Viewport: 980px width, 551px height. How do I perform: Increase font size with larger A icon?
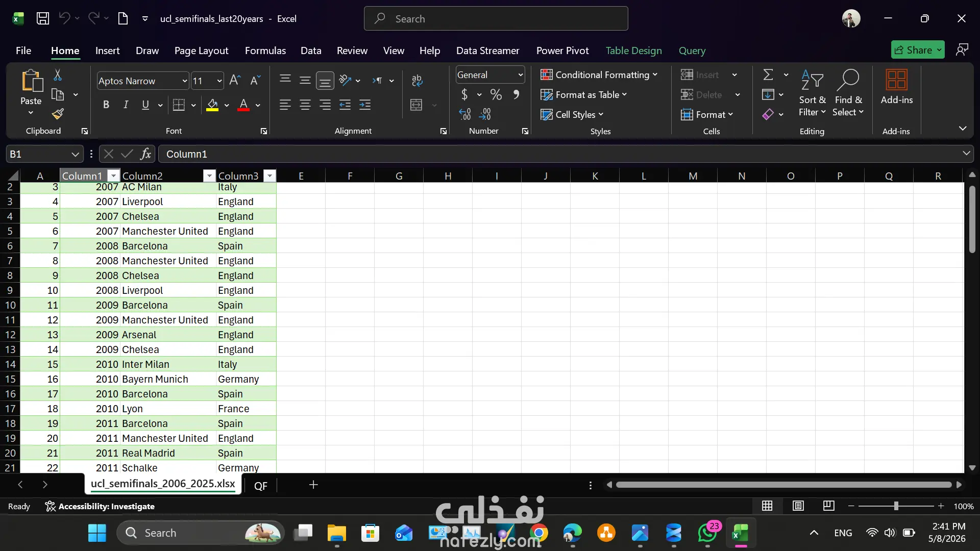coord(235,80)
